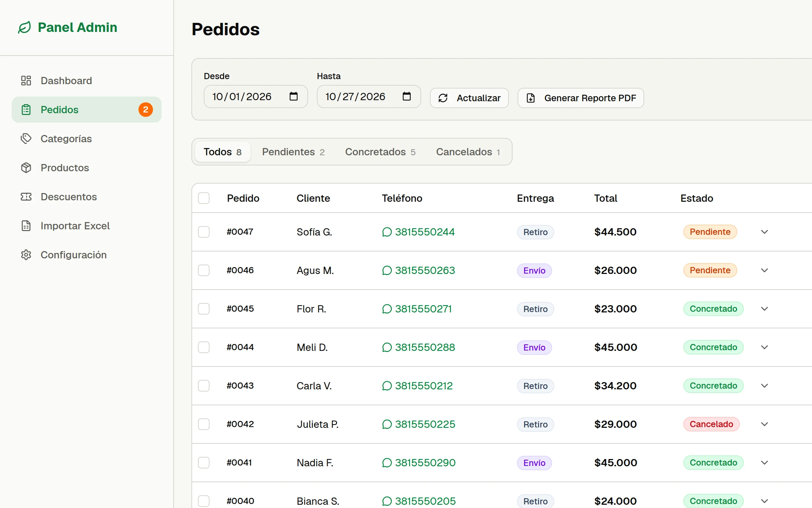Expand the Flor R. order details chevron
Image resolution: width=812 pixels, height=508 pixels.
[x=765, y=309]
